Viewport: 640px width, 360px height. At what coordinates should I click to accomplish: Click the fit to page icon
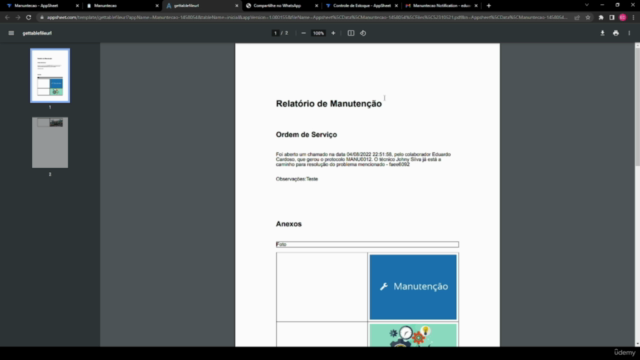[x=351, y=33]
